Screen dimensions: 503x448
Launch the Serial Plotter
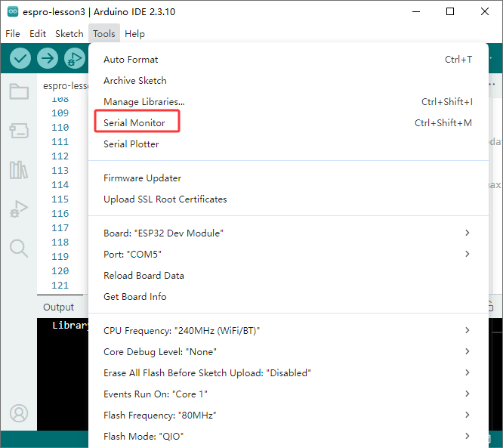tap(288, 144)
